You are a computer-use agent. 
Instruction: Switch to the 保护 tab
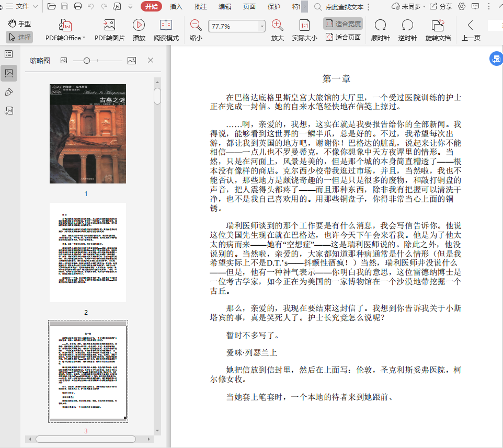coord(273,6)
